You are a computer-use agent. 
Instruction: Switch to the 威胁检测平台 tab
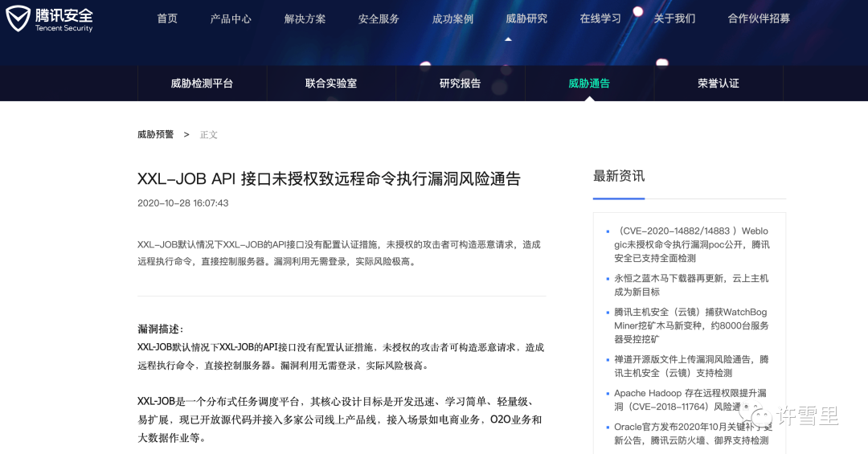click(202, 84)
